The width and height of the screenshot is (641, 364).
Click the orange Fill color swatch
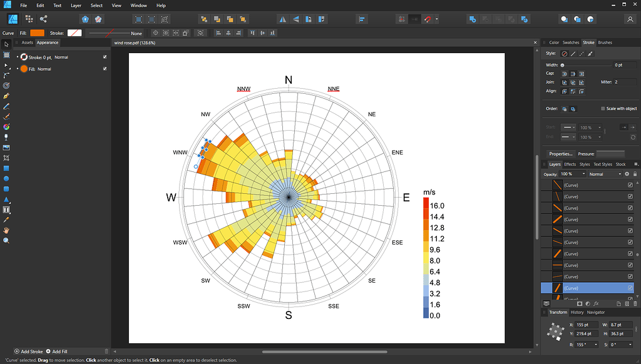pos(37,33)
